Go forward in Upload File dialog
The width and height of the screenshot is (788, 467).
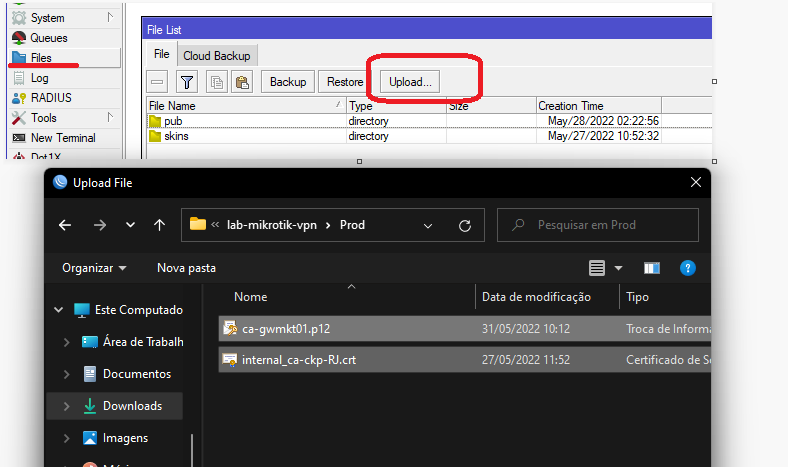tap(100, 225)
